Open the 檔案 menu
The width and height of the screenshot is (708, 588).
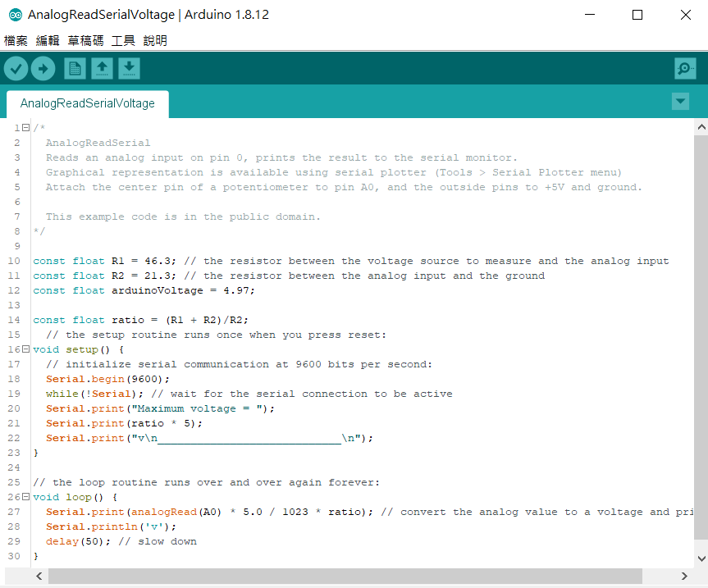[16, 40]
